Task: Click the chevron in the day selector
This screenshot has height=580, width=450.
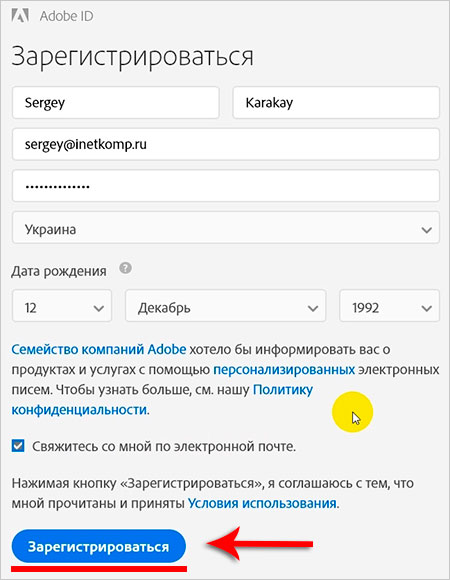Action: [x=99, y=308]
